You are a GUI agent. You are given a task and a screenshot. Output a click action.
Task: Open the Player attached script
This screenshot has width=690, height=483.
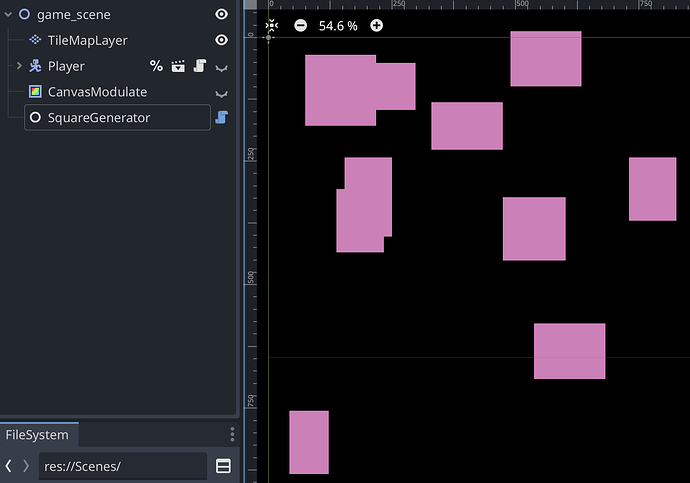(200, 66)
